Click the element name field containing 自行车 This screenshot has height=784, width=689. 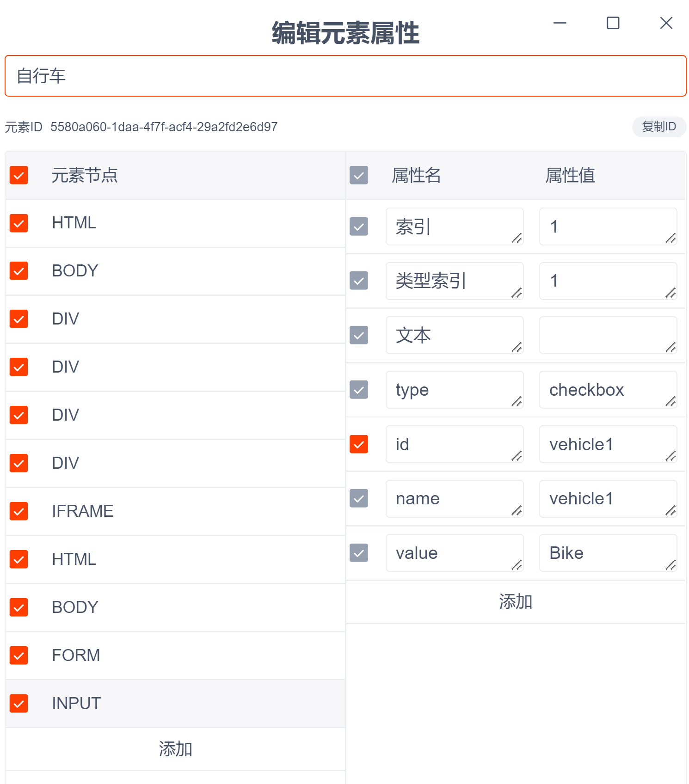coord(345,76)
